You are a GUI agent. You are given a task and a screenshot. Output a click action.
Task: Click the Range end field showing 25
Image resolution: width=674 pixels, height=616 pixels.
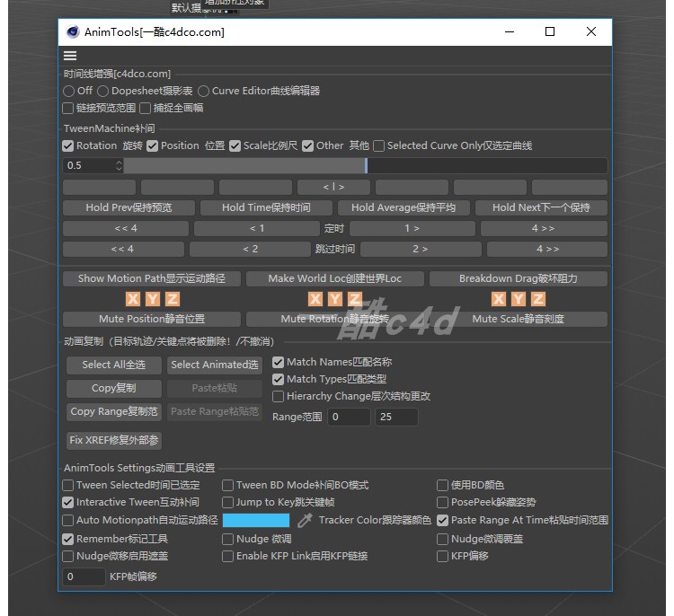point(396,418)
